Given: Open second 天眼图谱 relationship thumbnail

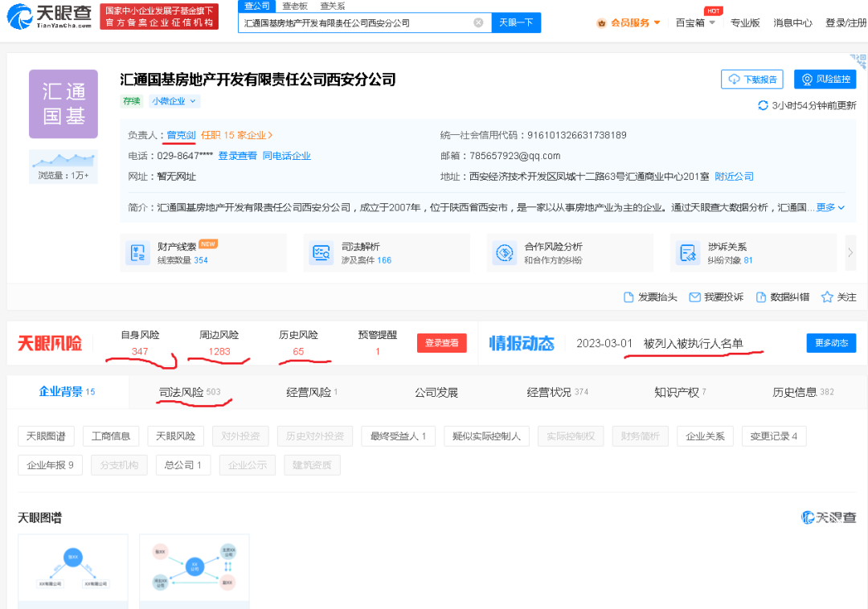Looking at the screenshot, I should [x=194, y=570].
